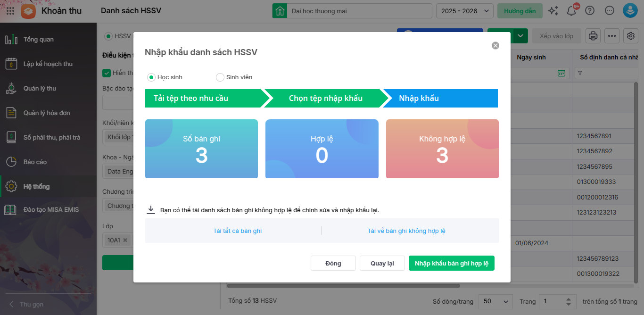Click the print icon in the toolbar

(x=593, y=36)
